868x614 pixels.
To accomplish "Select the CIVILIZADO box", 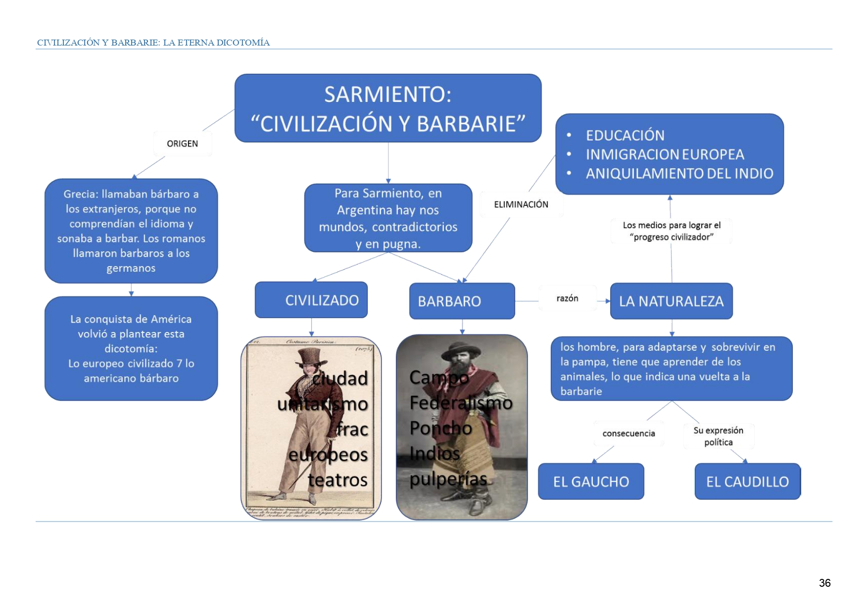I will 311,300.
